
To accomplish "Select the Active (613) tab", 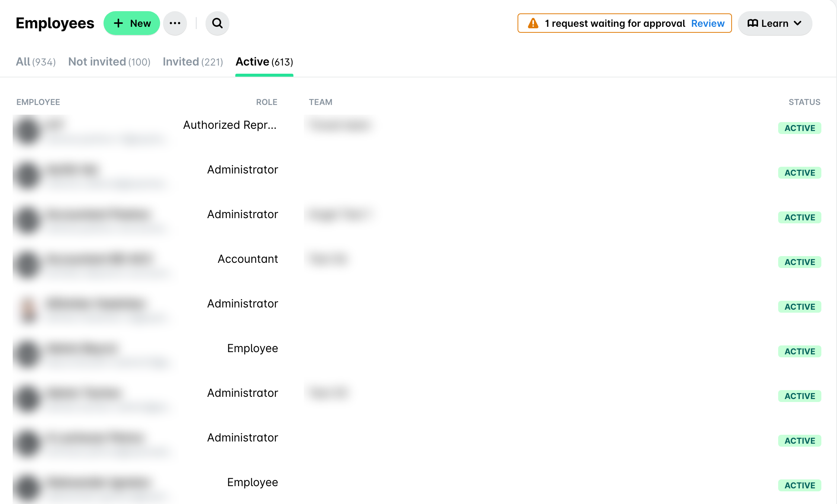I will [x=264, y=61].
